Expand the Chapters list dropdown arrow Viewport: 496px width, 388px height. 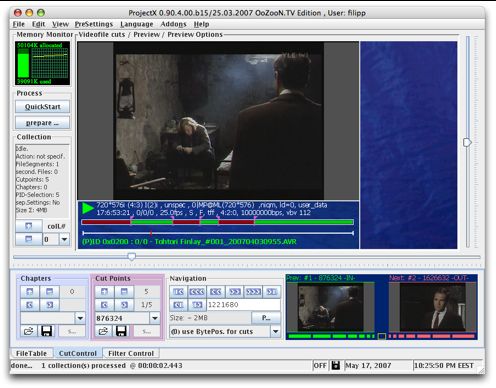tap(80, 318)
